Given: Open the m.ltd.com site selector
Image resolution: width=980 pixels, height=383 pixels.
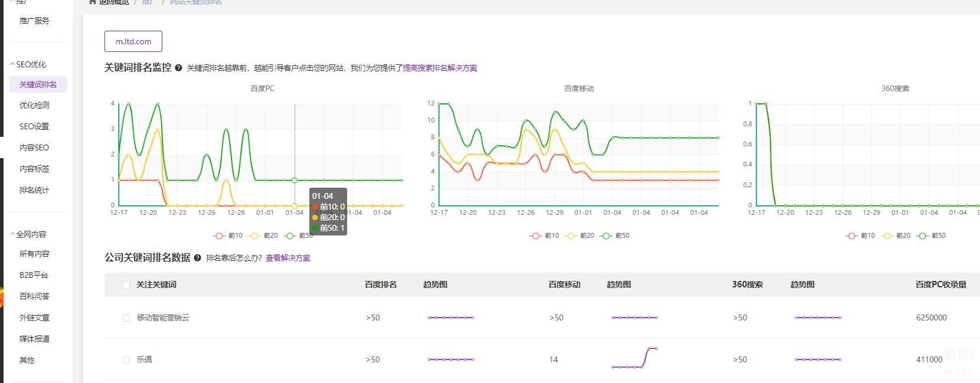Looking at the screenshot, I should (x=133, y=41).
